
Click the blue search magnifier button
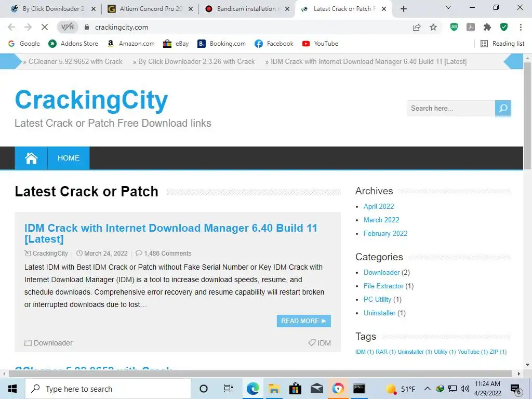pos(503,108)
